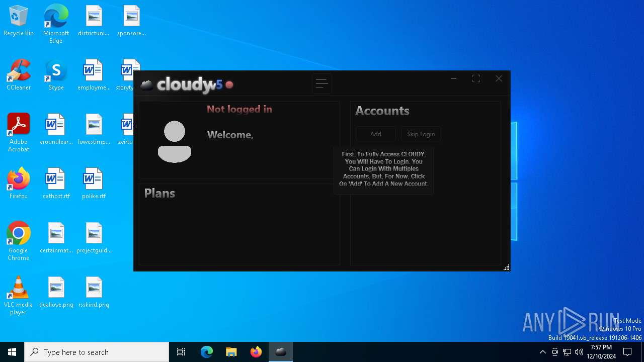Image resolution: width=644 pixels, height=362 pixels.
Task: Select the Skype desktop shortcut
Action: click(56, 75)
